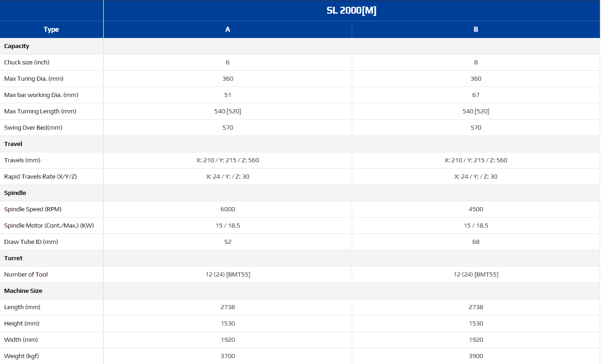Image resolution: width=601 pixels, height=364 pixels.
Task: Click 540 [520] turning length for type A
Action: point(228,112)
